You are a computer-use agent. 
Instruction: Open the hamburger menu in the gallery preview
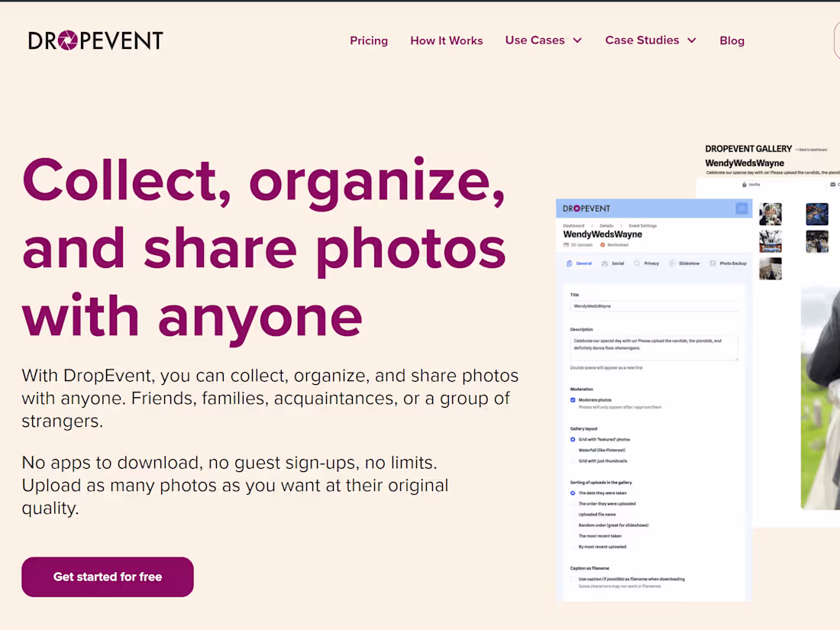tap(741, 208)
